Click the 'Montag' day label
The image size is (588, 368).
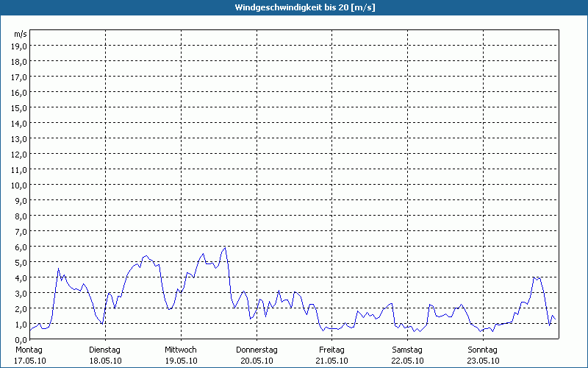29,350
